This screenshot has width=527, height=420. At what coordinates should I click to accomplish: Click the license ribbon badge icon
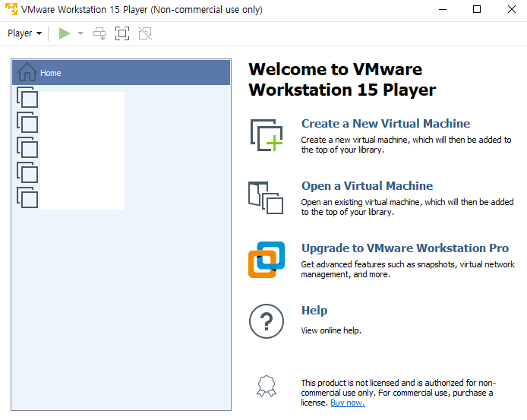[x=267, y=386]
